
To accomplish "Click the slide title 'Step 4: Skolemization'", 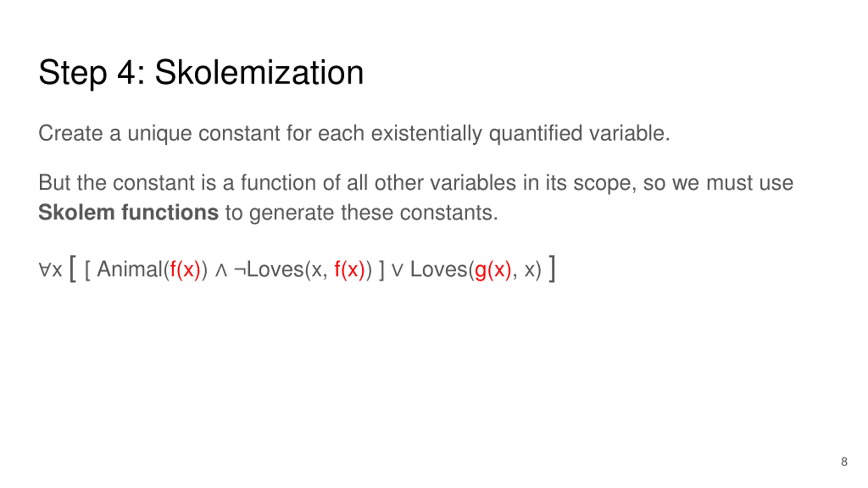I will [x=201, y=73].
